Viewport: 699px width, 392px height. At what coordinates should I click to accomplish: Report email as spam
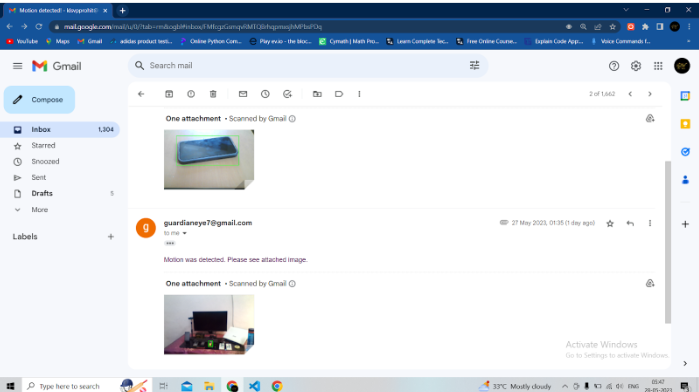(x=191, y=94)
